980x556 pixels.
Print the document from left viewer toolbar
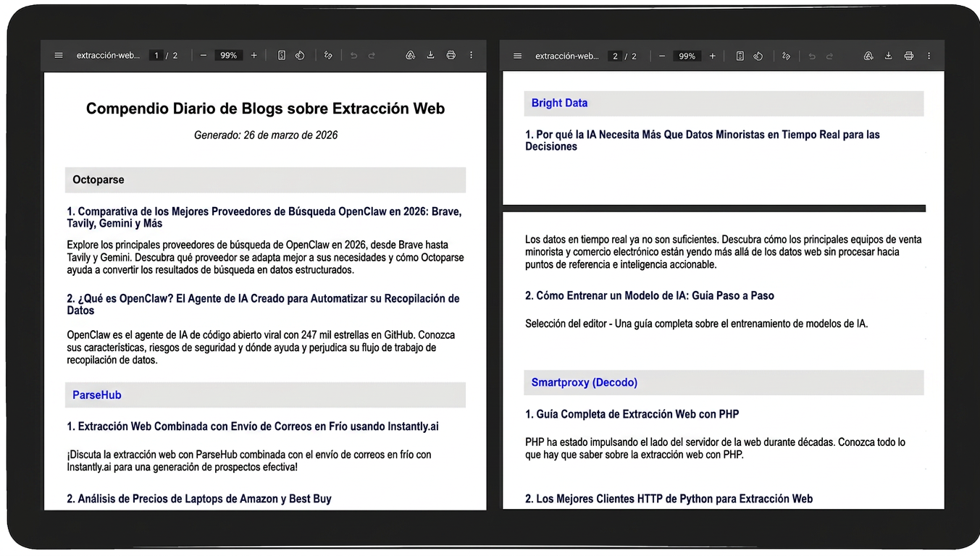click(x=451, y=56)
